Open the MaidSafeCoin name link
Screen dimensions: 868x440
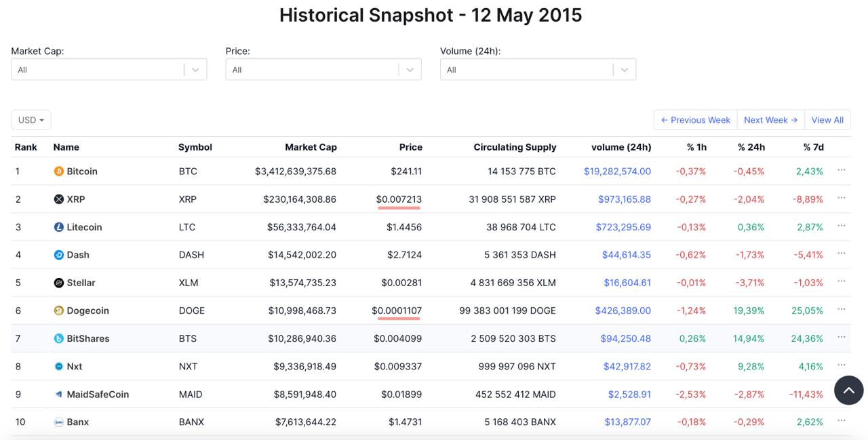click(98, 394)
